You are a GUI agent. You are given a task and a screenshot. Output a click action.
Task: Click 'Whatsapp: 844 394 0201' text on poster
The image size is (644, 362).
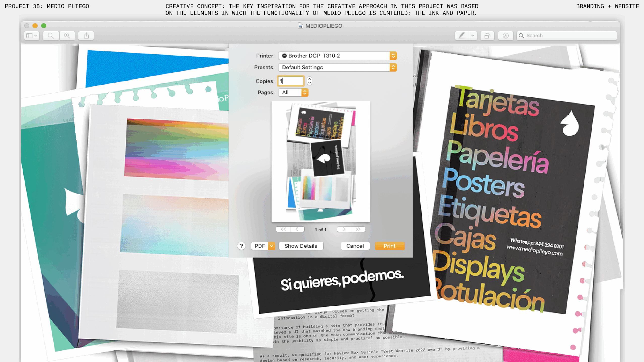537,243
